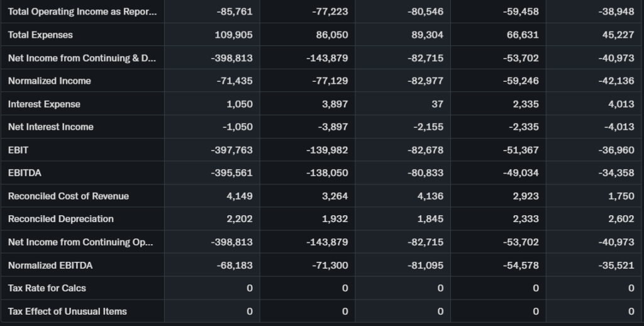Click the 4,149 Reconciled Cost of Revenue cell
Screen dimensions: 644x326
point(239,196)
